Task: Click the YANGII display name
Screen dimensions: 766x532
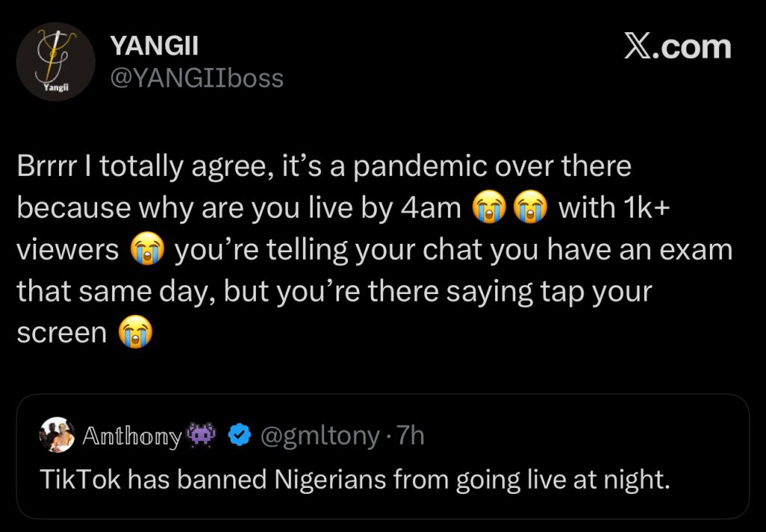Action: 154,46
